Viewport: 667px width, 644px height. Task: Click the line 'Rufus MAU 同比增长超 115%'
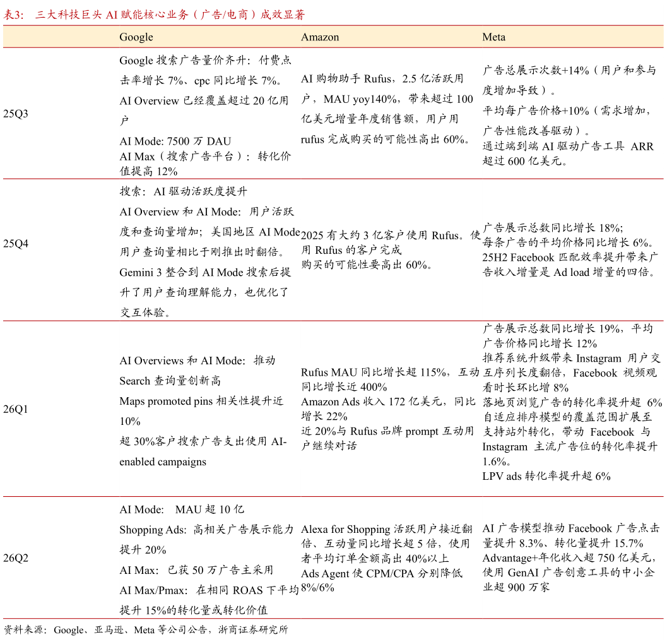point(373,372)
